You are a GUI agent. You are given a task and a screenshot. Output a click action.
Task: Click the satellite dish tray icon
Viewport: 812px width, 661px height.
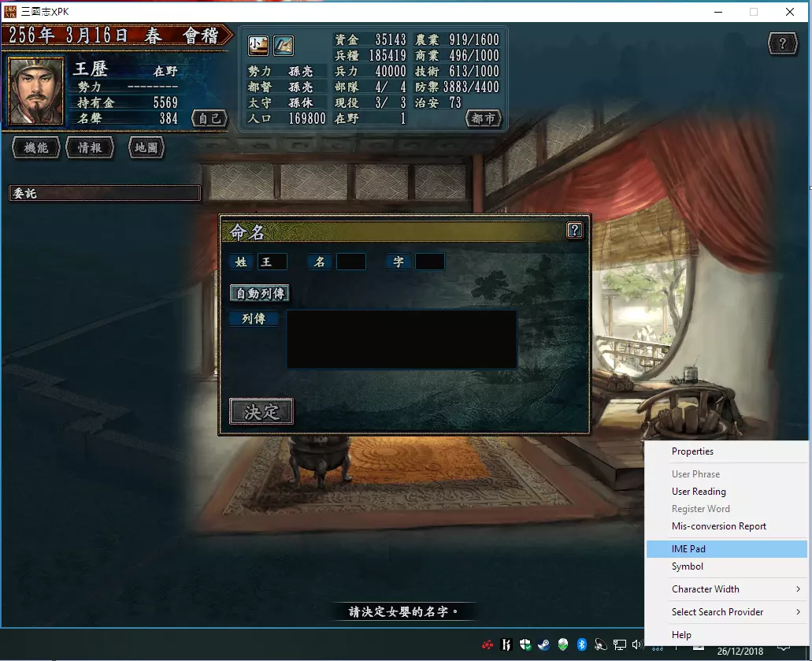click(600, 644)
